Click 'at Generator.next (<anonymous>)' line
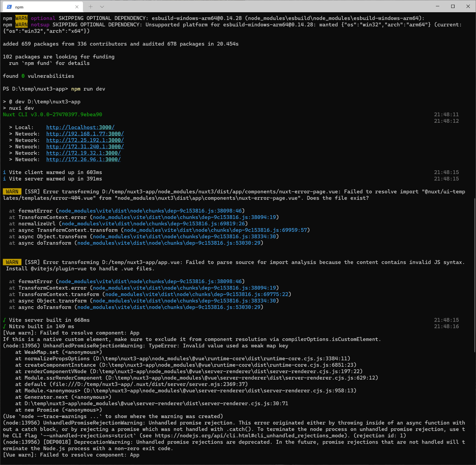This screenshot has height=465, width=476. click(63, 397)
